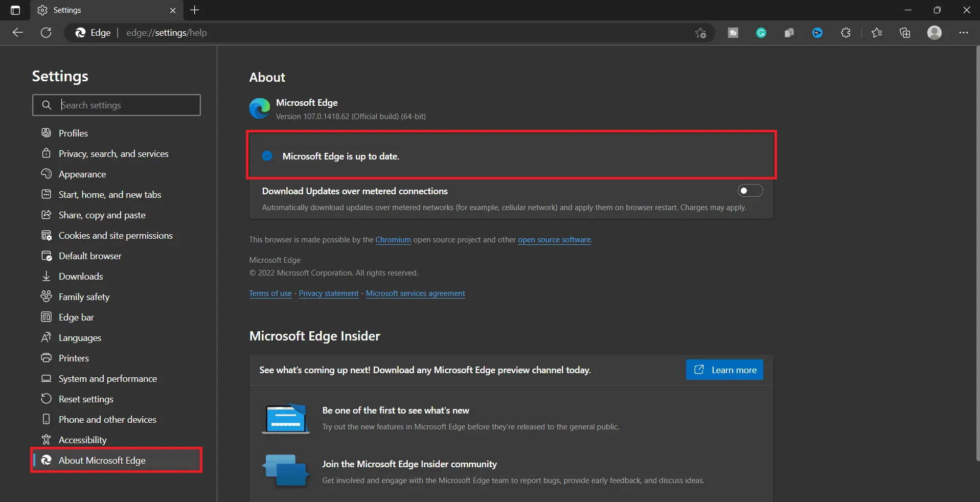Image resolution: width=980 pixels, height=502 pixels.
Task: Open the Collections icon
Action: (x=905, y=33)
